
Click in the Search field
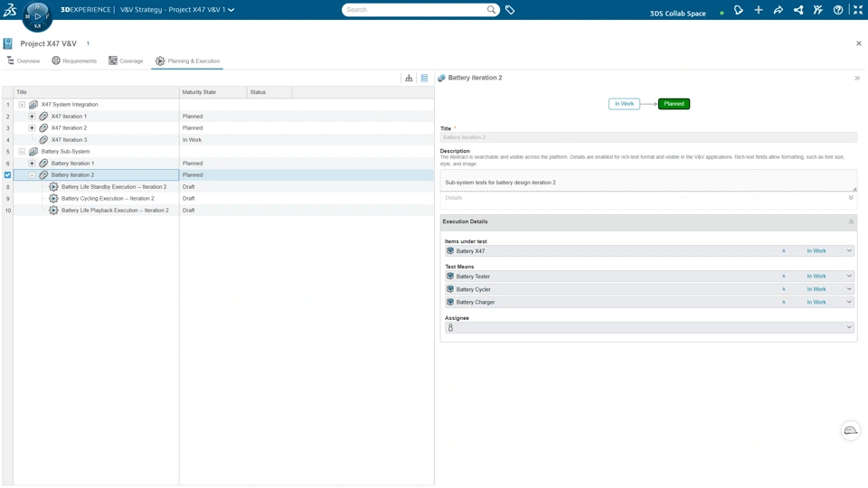click(x=415, y=9)
